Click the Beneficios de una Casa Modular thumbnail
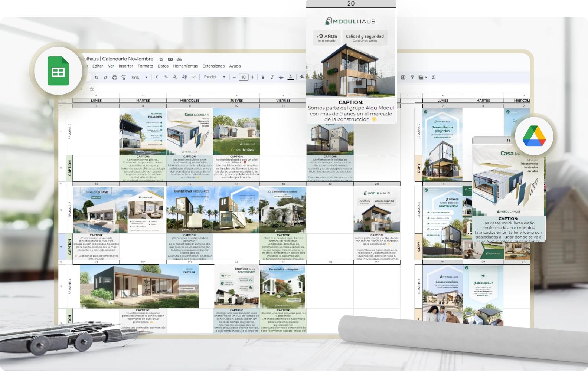The width and height of the screenshot is (588, 371). coord(236,286)
